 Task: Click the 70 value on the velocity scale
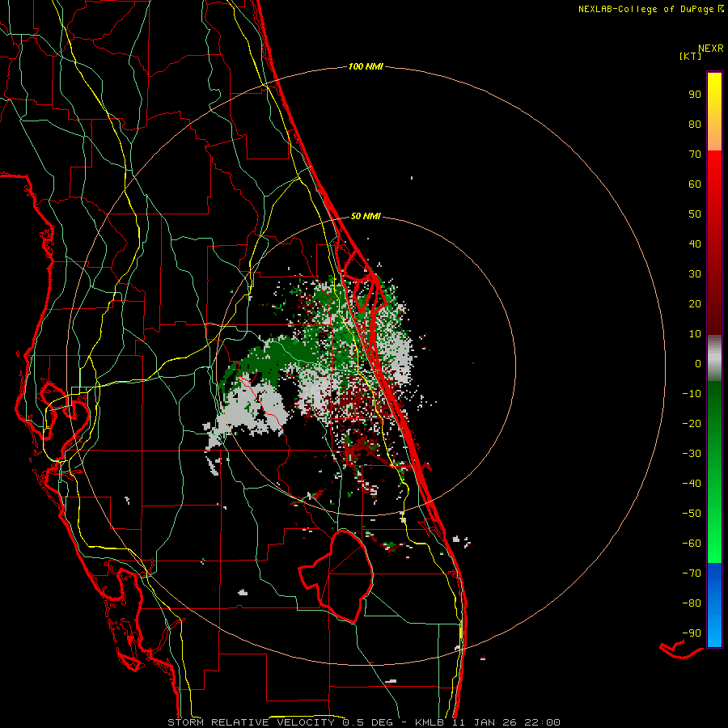click(695, 154)
